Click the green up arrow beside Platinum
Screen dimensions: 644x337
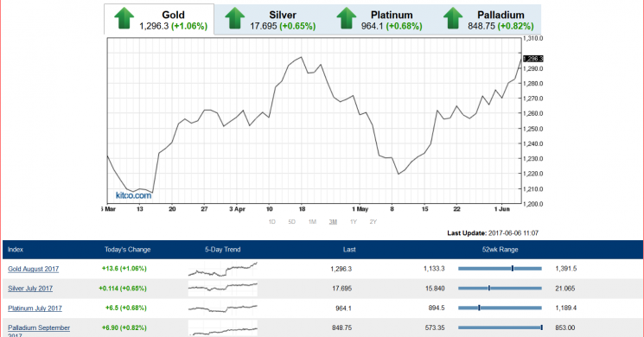coord(347,18)
